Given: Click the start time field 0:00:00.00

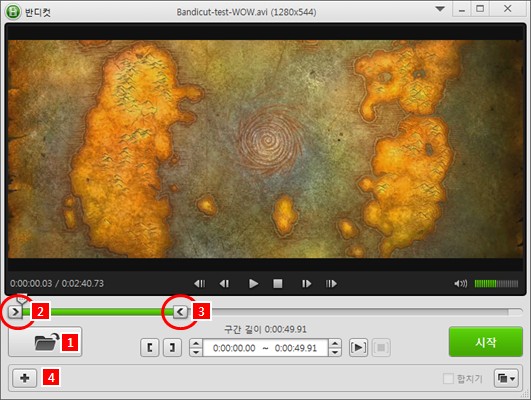Looking at the screenshot, I should click(x=234, y=348).
